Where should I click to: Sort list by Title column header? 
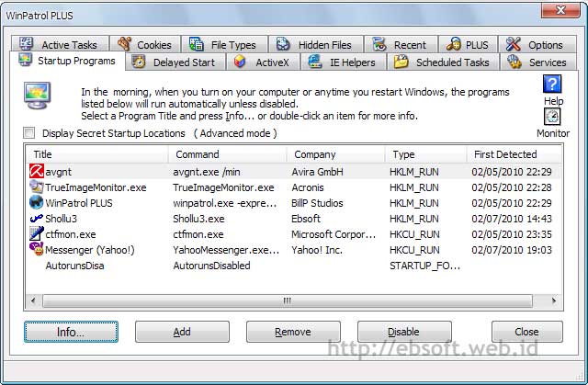[x=97, y=154]
